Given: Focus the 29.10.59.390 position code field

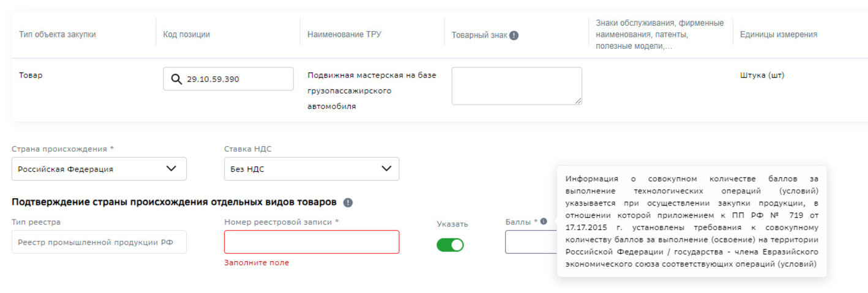Looking at the screenshot, I should click(228, 79).
